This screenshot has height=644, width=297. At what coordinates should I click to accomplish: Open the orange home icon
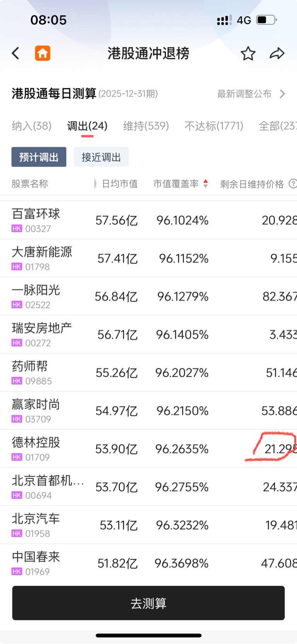[43, 53]
